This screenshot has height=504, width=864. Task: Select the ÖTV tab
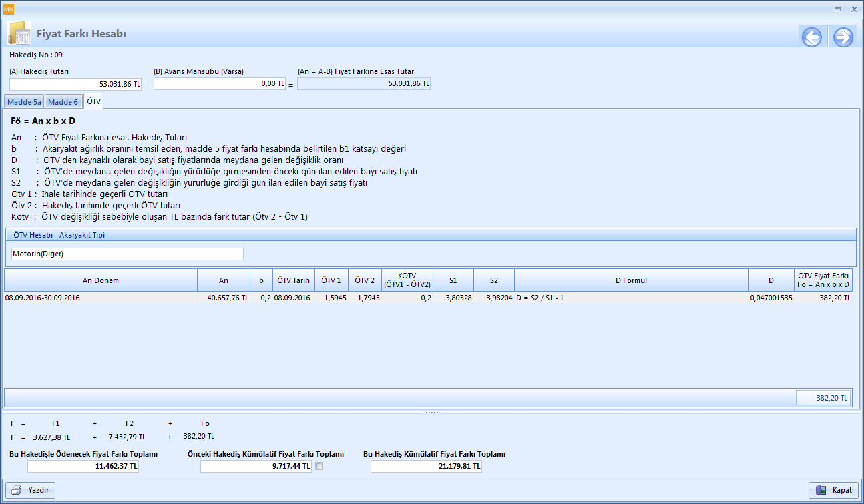(x=94, y=101)
